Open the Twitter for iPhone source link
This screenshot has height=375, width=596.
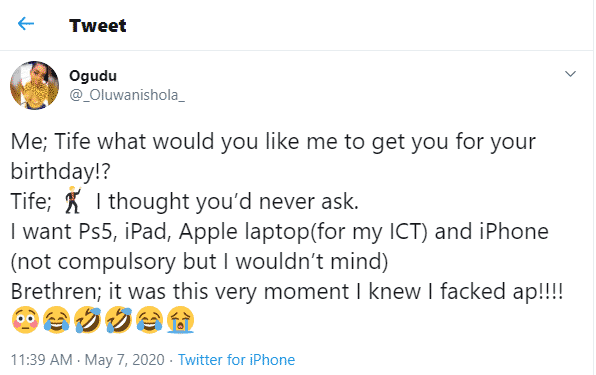[x=236, y=359]
